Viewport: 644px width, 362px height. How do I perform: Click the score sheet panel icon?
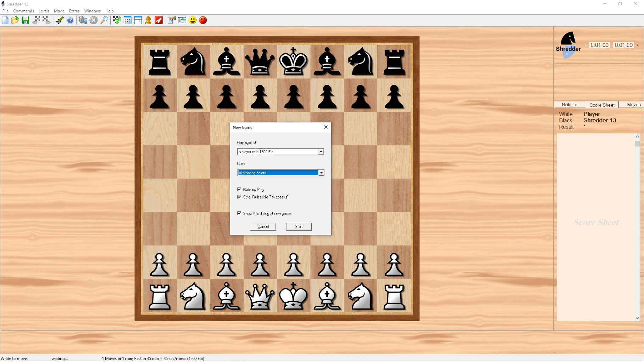[138, 20]
